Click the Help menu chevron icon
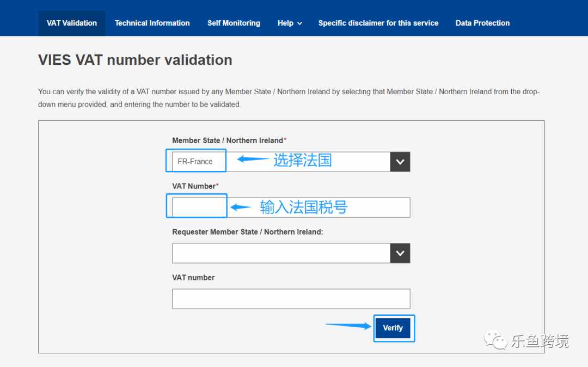Image resolution: width=588 pixels, height=367 pixels. pyautogui.click(x=299, y=23)
